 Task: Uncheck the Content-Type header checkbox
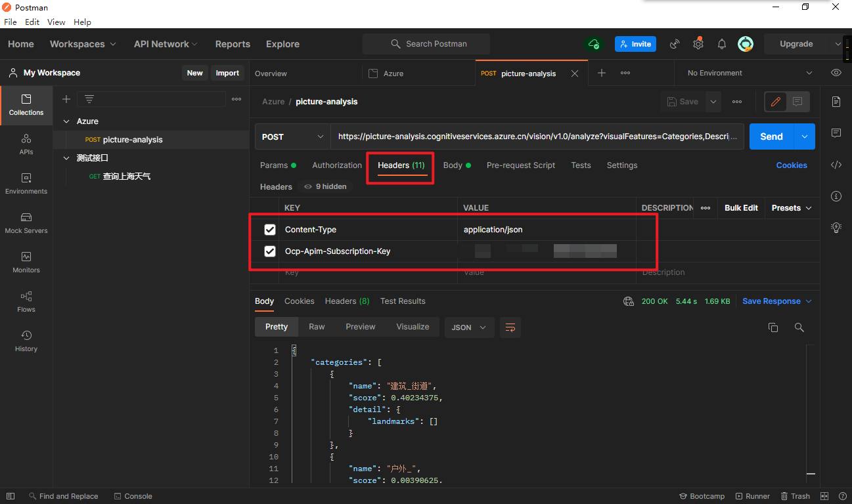pyautogui.click(x=270, y=230)
